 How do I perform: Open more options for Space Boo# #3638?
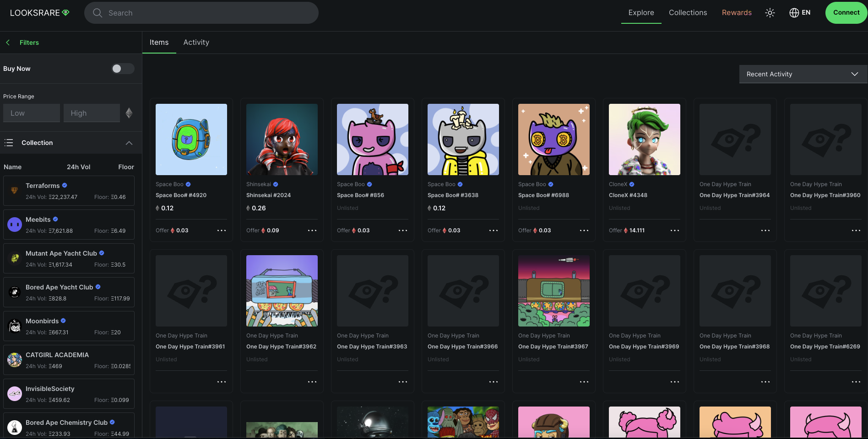coord(494,230)
